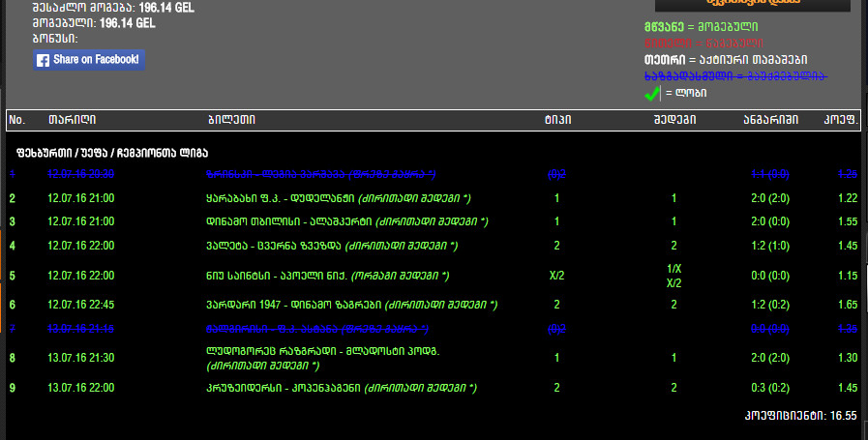Click the score 1:2 (0:2)
The height and width of the screenshot is (440, 868).
point(770,305)
